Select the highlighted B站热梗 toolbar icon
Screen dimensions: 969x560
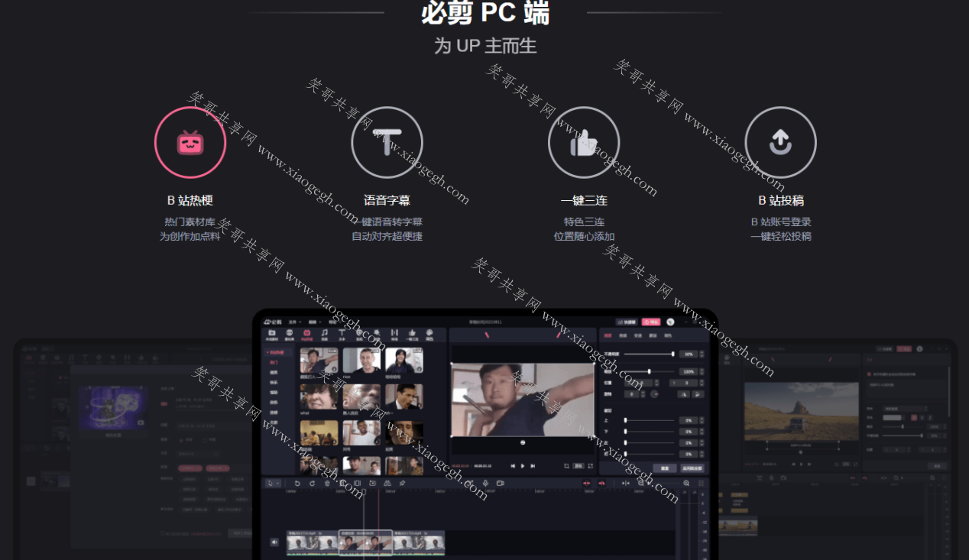coord(306,335)
